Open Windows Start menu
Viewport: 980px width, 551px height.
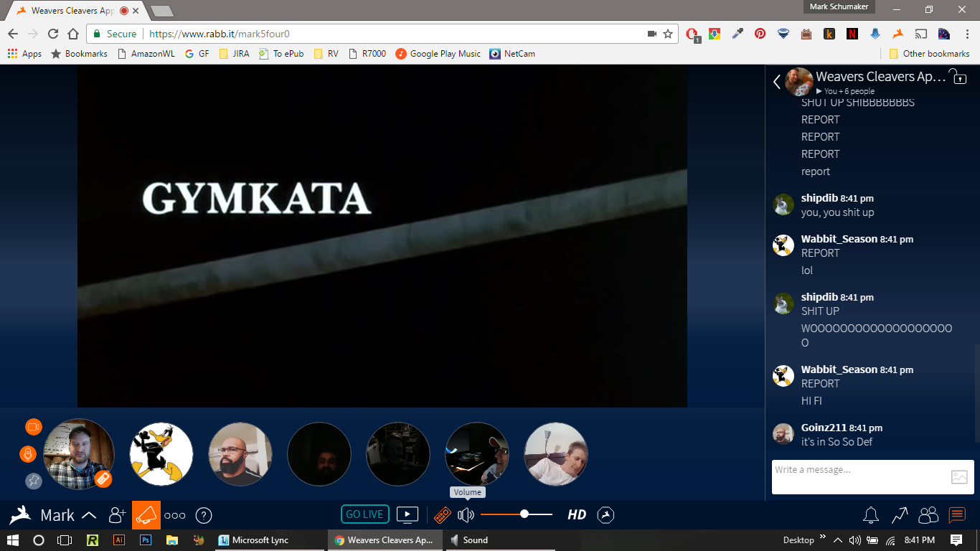click(13, 540)
